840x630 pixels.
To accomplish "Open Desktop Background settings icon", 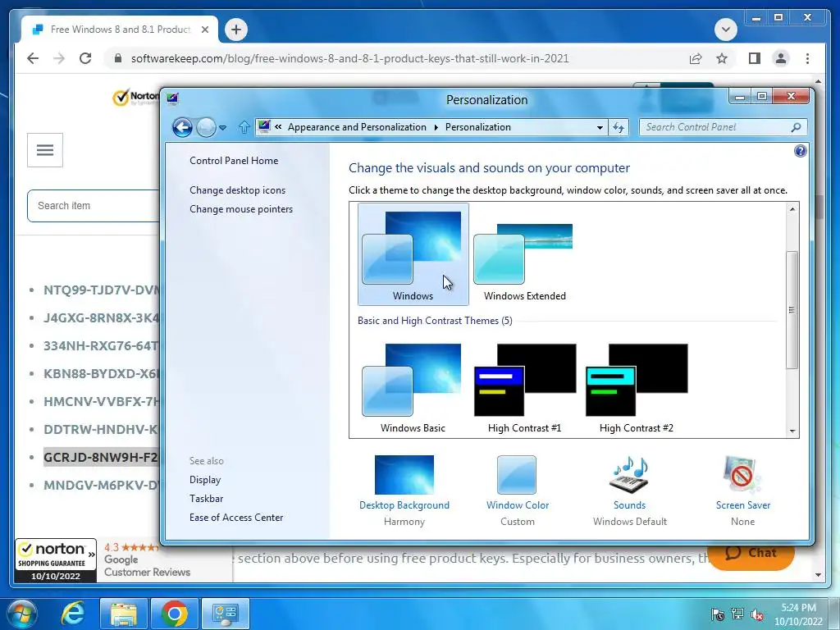I will tap(404, 475).
